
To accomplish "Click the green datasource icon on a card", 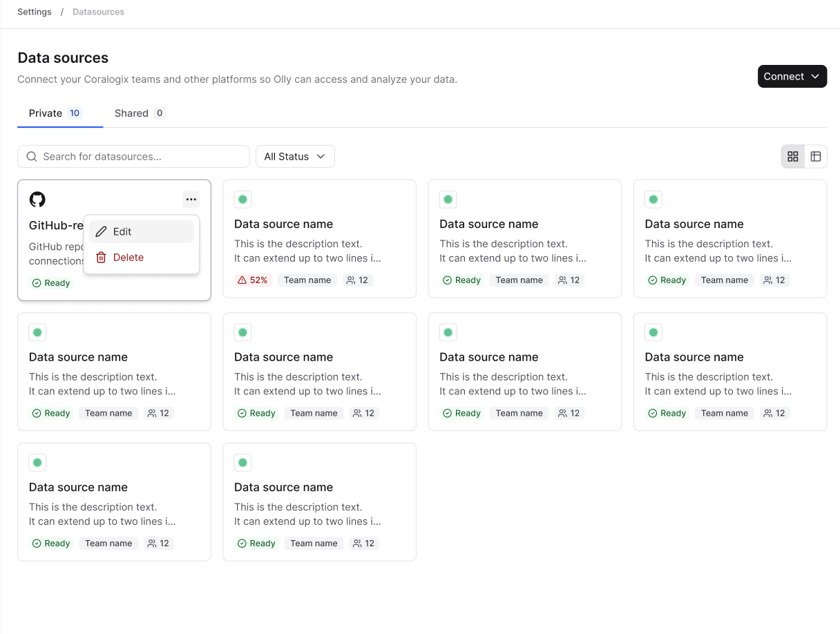I will (242, 199).
